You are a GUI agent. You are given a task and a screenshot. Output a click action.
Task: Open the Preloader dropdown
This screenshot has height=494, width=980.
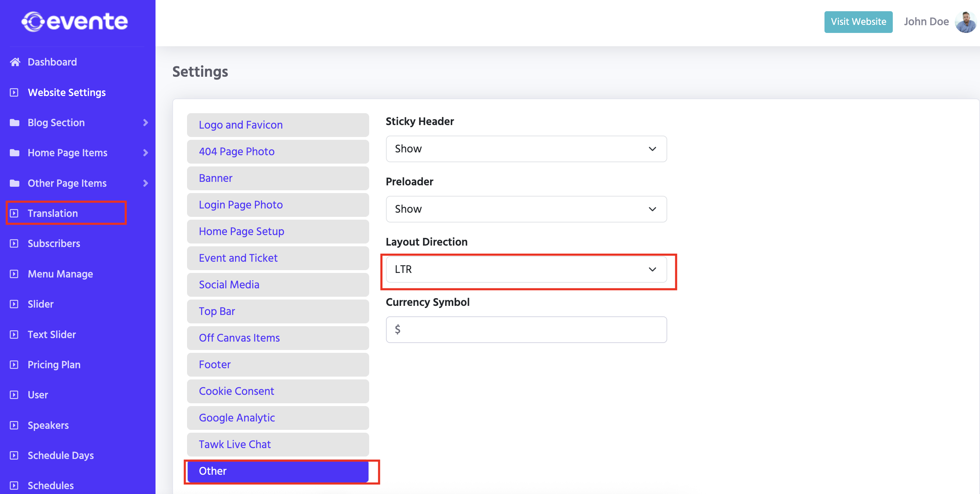click(526, 209)
